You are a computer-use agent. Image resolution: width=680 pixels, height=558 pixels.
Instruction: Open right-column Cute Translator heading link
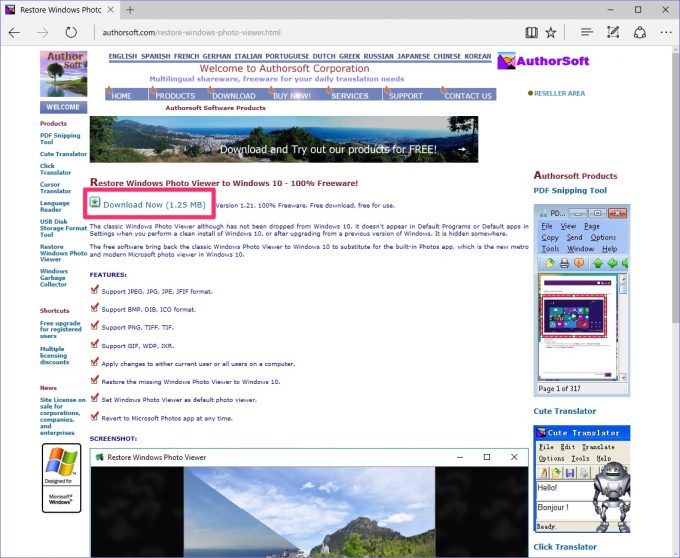click(x=565, y=411)
